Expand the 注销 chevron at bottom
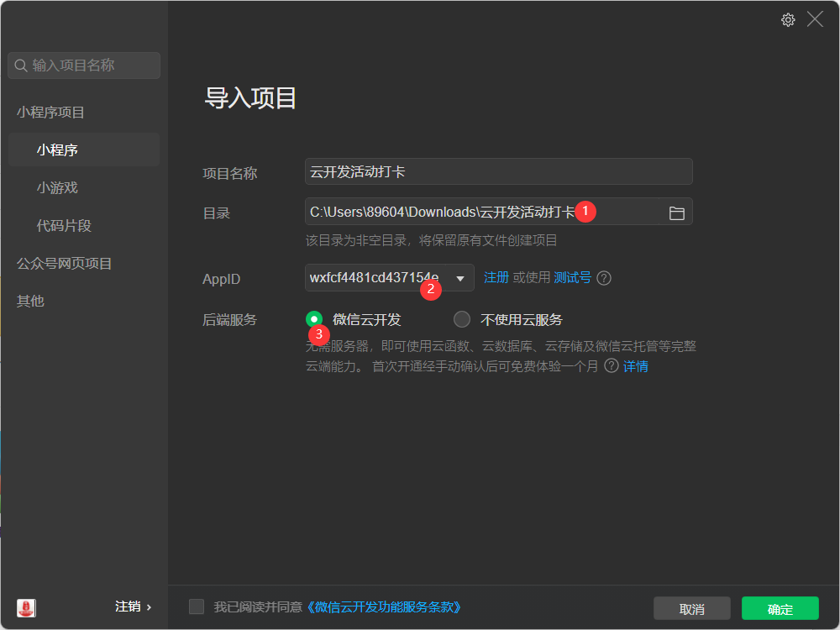Image resolution: width=840 pixels, height=630 pixels. point(150,606)
